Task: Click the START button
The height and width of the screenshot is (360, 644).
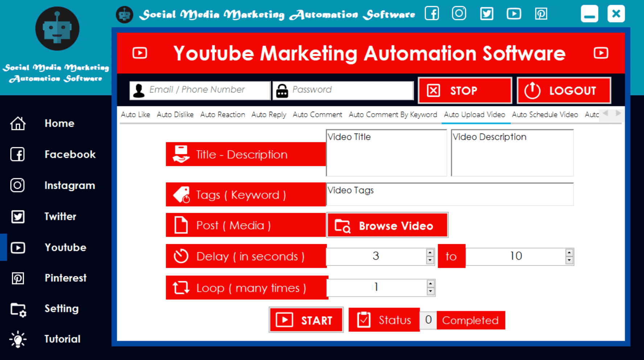Action: coord(306,320)
